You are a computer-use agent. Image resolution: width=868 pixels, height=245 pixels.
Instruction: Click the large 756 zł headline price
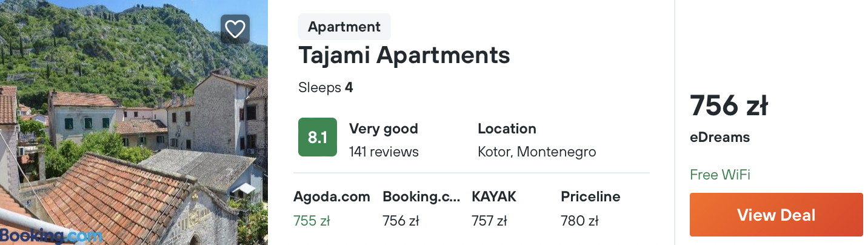tap(729, 107)
